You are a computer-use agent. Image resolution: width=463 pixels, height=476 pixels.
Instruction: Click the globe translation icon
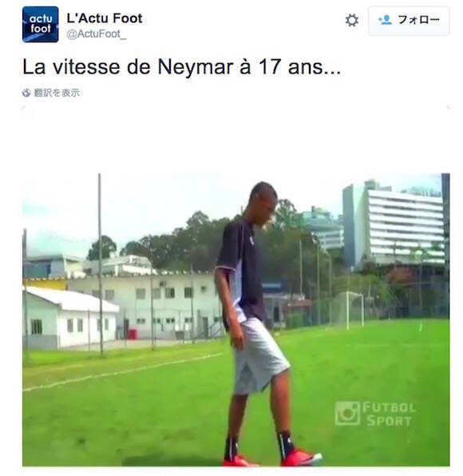pos(26,93)
